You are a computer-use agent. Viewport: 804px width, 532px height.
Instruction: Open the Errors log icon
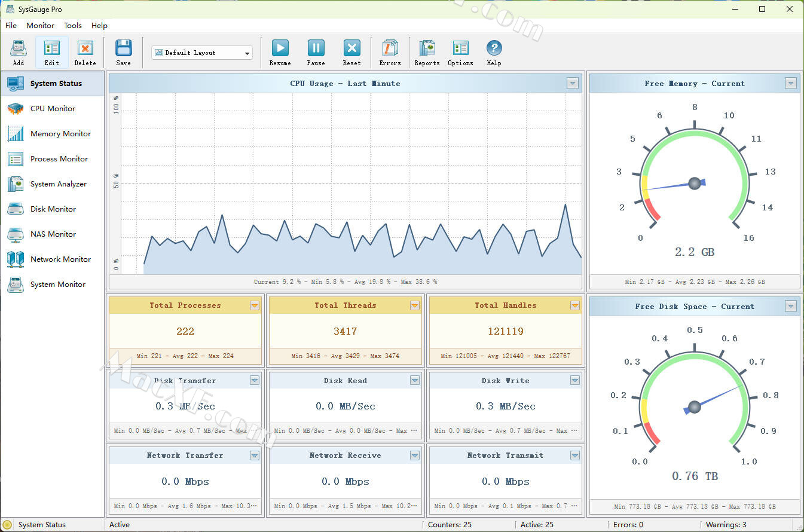tap(390, 53)
